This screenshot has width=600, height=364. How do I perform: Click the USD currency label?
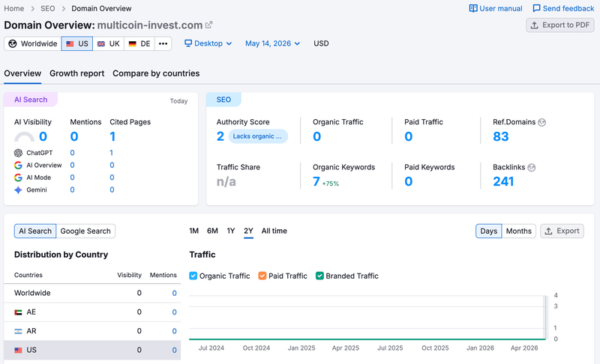[x=321, y=43]
